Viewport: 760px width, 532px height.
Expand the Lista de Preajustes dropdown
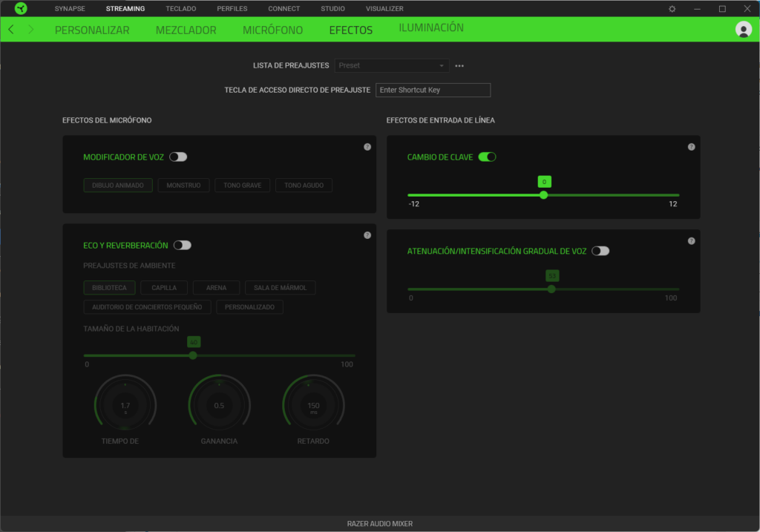(x=392, y=65)
